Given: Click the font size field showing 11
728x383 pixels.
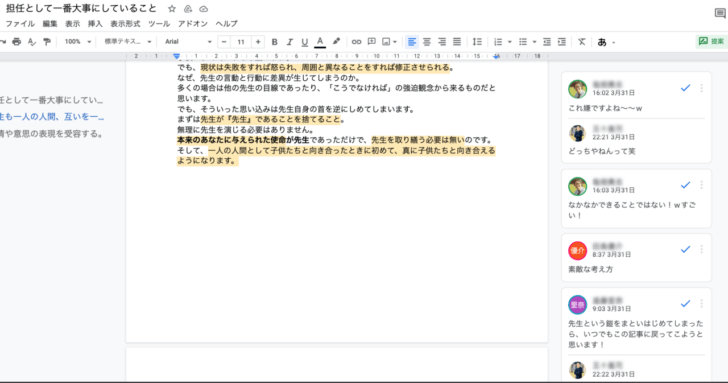Looking at the screenshot, I should click(241, 42).
